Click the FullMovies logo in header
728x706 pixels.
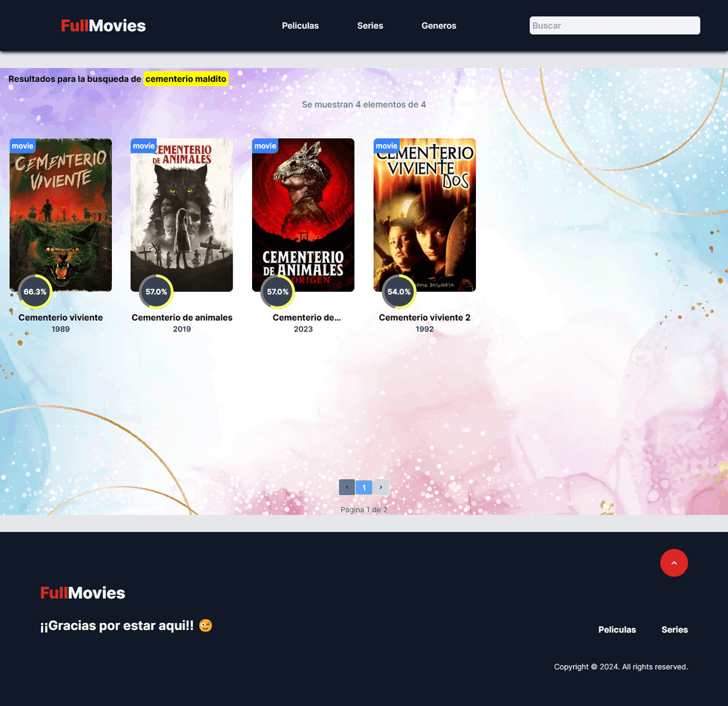pos(103,26)
